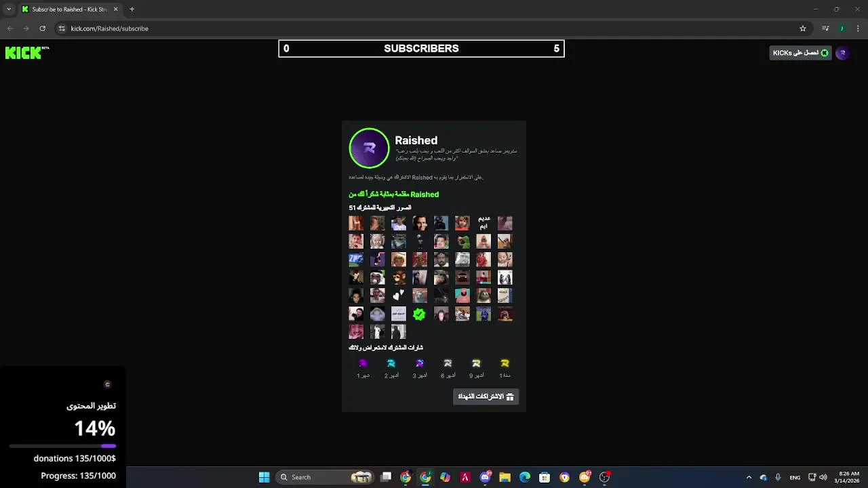The width and height of the screenshot is (868, 488).
Task: Open Discord from the taskbar
Action: (485, 477)
